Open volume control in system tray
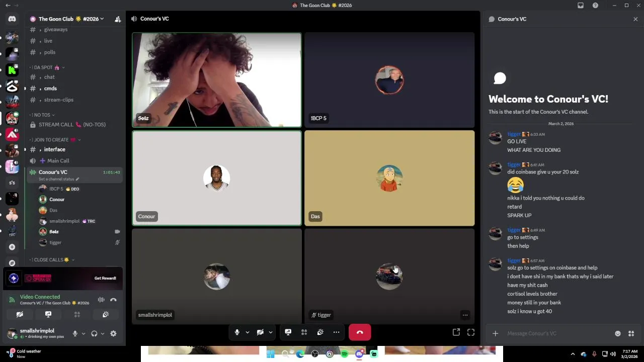 pyautogui.click(x=613, y=354)
